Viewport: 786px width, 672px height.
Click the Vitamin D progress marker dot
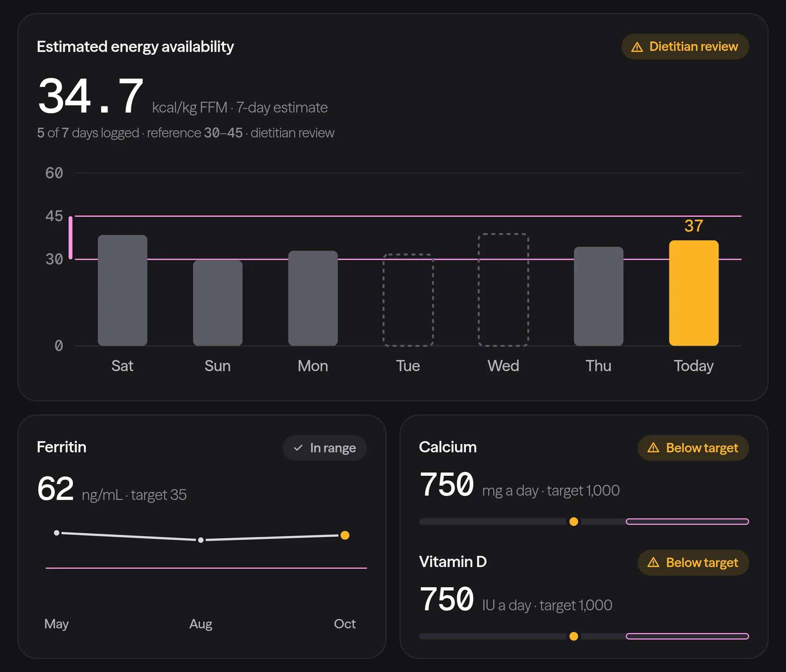click(x=574, y=636)
